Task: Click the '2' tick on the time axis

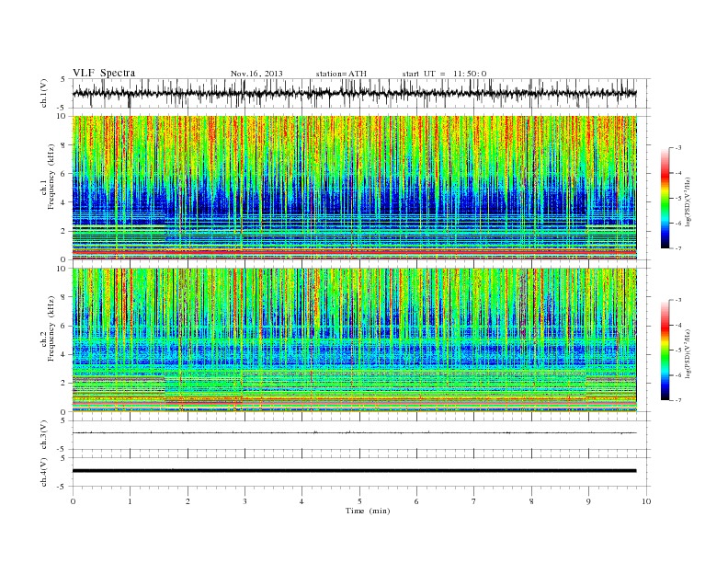Action: tap(188, 501)
